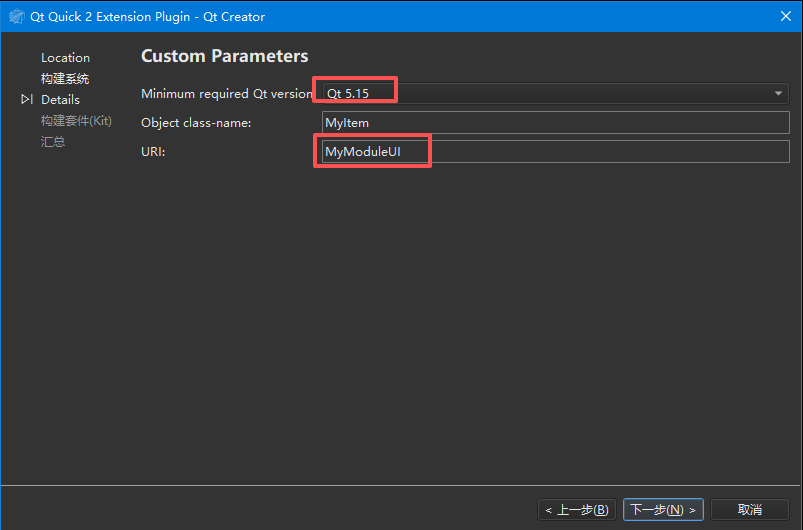Select the 汇总 wizard step
The image size is (803, 530).
click(x=53, y=142)
